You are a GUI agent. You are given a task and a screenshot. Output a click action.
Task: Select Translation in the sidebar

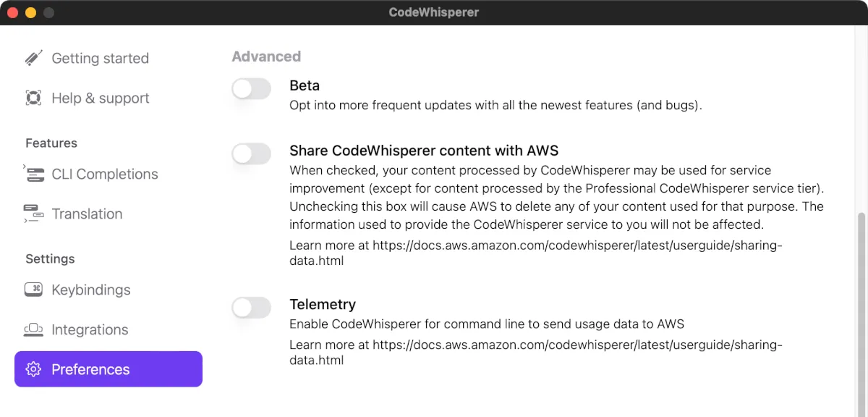[x=87, y=214]
